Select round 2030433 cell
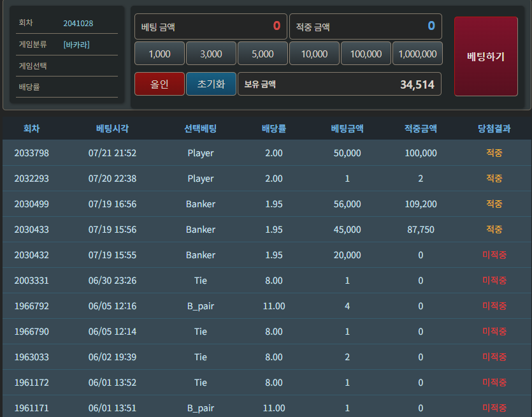532x417 pixels. pyautogui.click(x=32, y=229)
